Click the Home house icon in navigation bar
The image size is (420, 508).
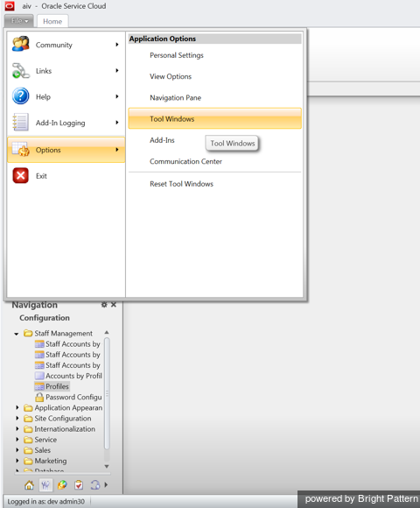29,485
